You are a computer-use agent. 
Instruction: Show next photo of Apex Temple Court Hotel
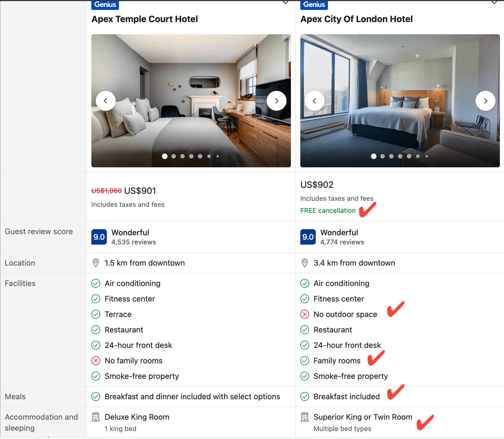click(x=277, y=101)
